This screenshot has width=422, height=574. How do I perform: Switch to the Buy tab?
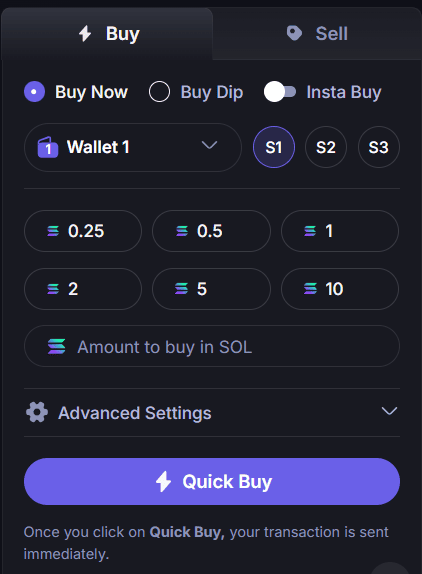pyautogui.click(x=107, y=34)
